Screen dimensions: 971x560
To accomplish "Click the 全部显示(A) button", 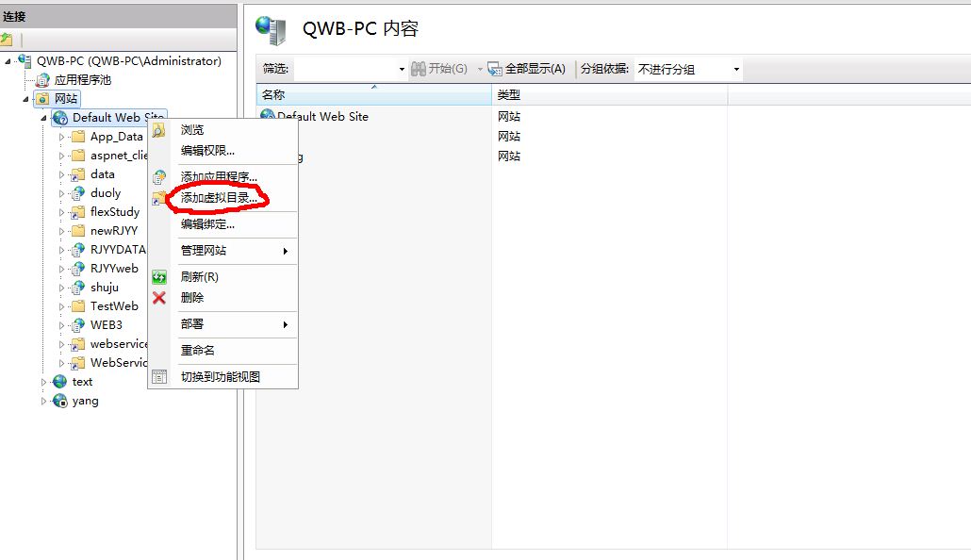I will (527, 69).
